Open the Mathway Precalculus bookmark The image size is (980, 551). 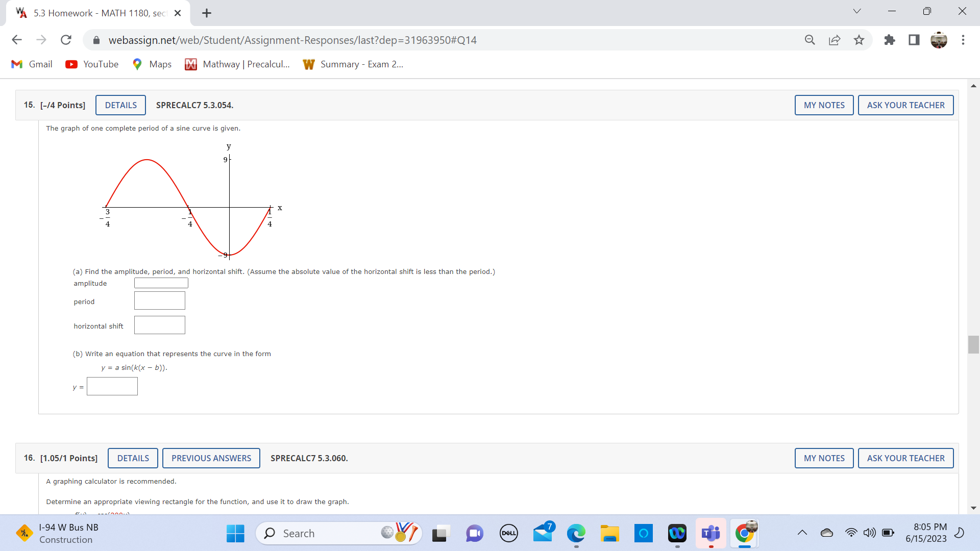tap(236, 64)
